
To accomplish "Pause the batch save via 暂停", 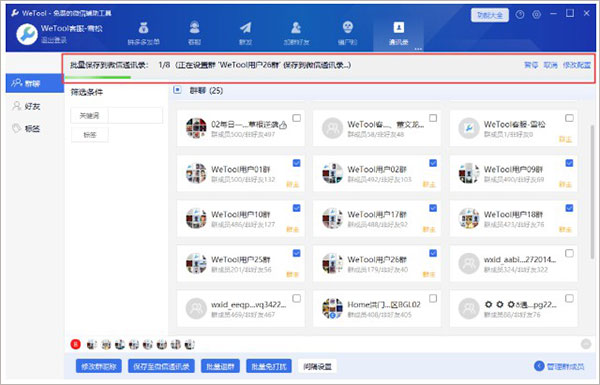I will coord(531,65).
